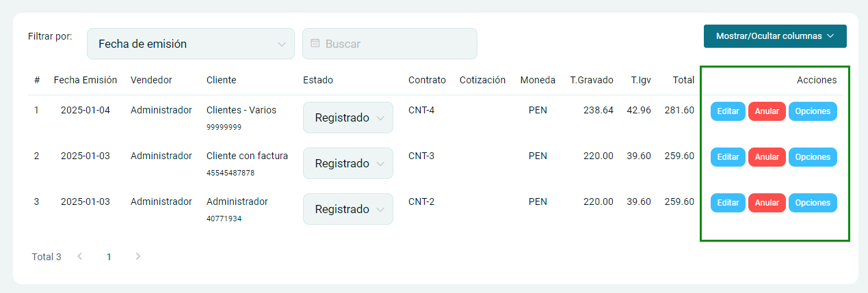Change Registrado status for CNT-3 row
This screenshot has height=293, width=868.
347,163
